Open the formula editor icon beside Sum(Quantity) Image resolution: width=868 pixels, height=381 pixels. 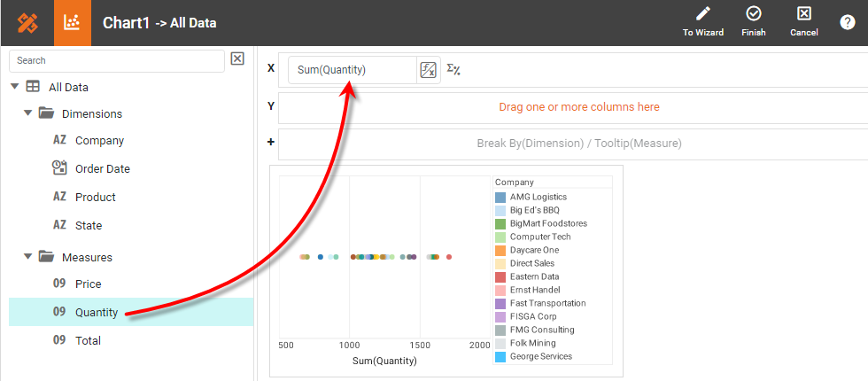click(x=429, y=71)
